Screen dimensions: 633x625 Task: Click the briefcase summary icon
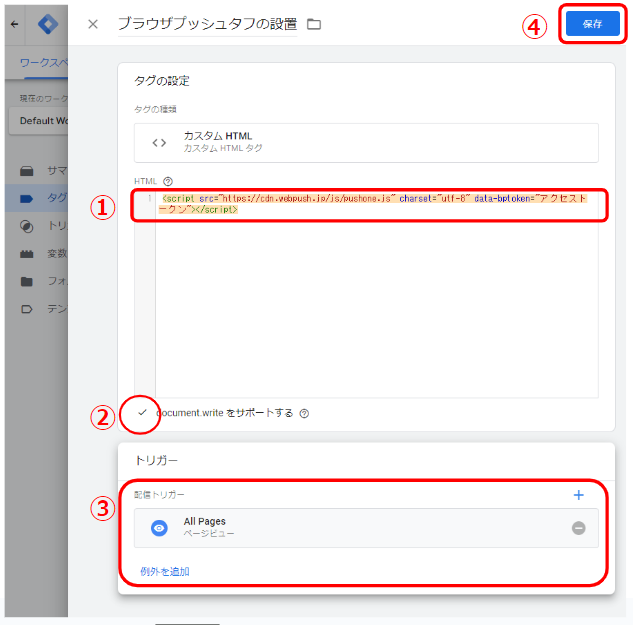[27, 171]
